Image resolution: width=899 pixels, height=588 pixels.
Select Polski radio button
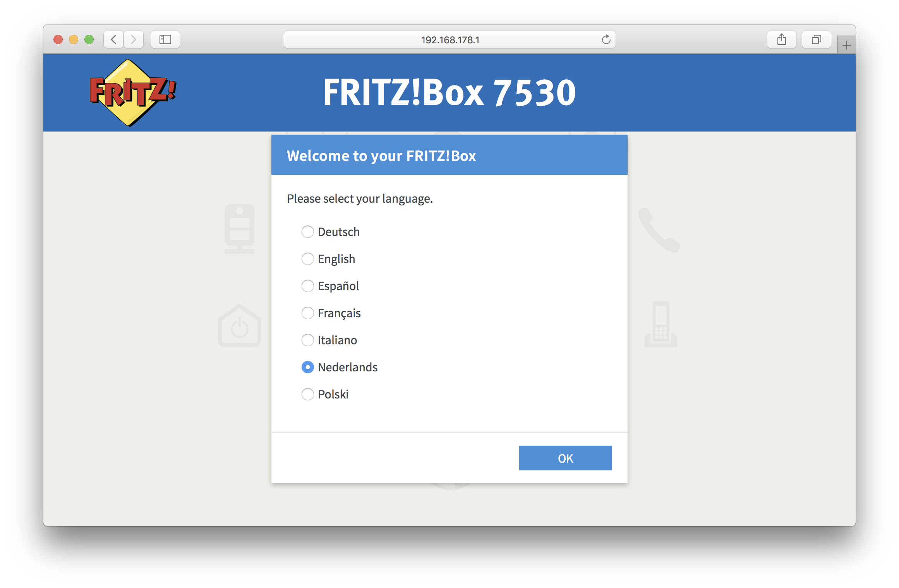[307, 394]
